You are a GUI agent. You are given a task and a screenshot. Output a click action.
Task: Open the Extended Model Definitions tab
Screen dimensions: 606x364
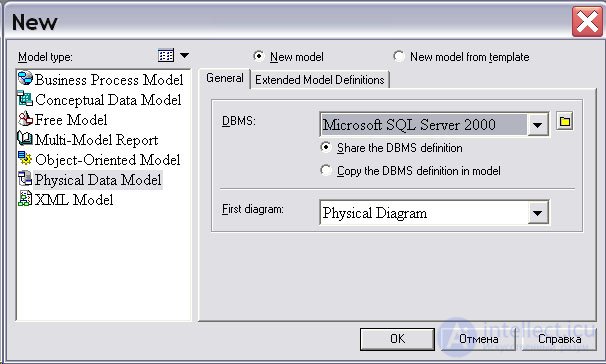click(x=320, y=80)
